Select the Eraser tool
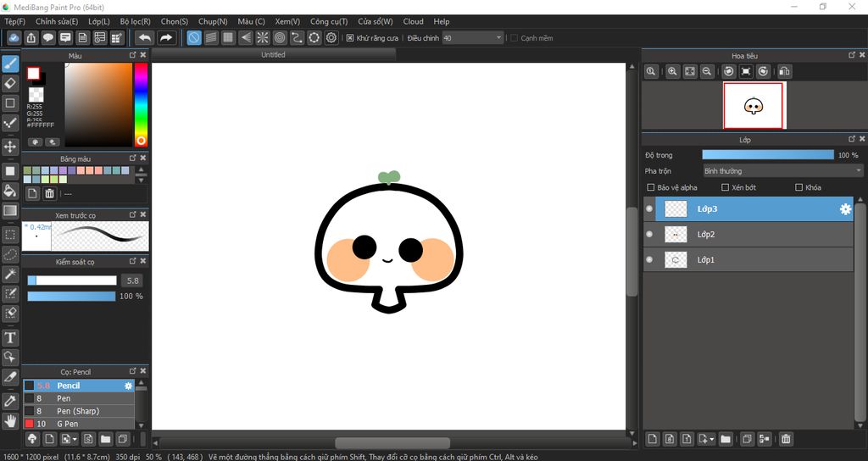Screen dimensions: 868x461 [10, 84]
